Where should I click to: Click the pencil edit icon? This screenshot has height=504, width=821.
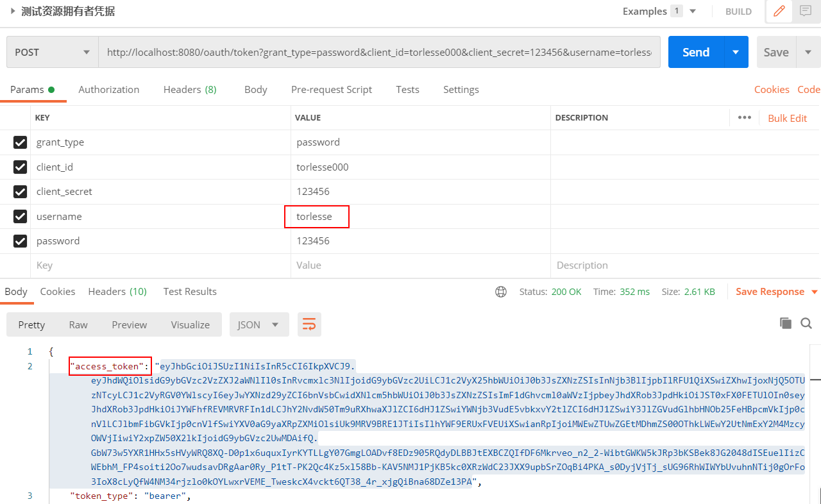pos(779,11)
